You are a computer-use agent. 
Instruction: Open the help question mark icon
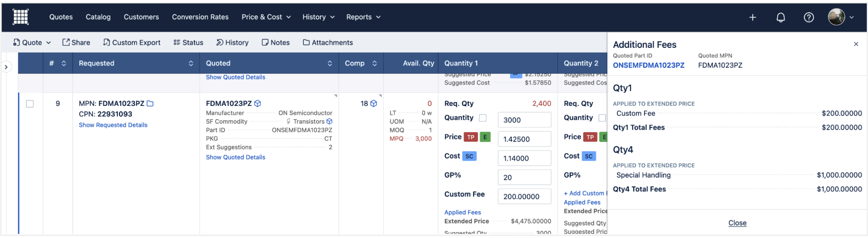point(809,17)
